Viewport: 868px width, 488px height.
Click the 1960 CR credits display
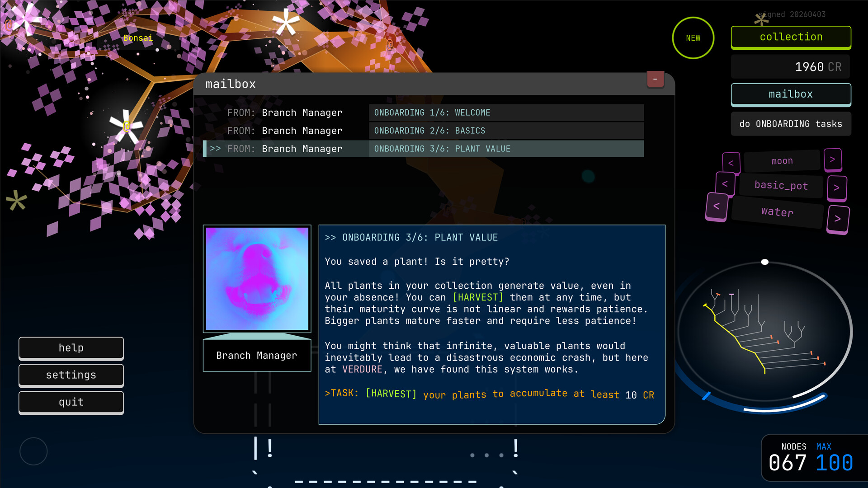coord(790,66)
